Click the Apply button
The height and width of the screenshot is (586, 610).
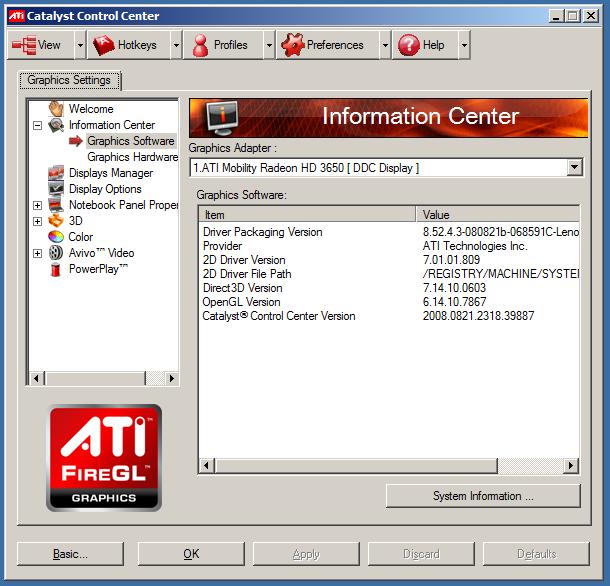tap(306, 554)
